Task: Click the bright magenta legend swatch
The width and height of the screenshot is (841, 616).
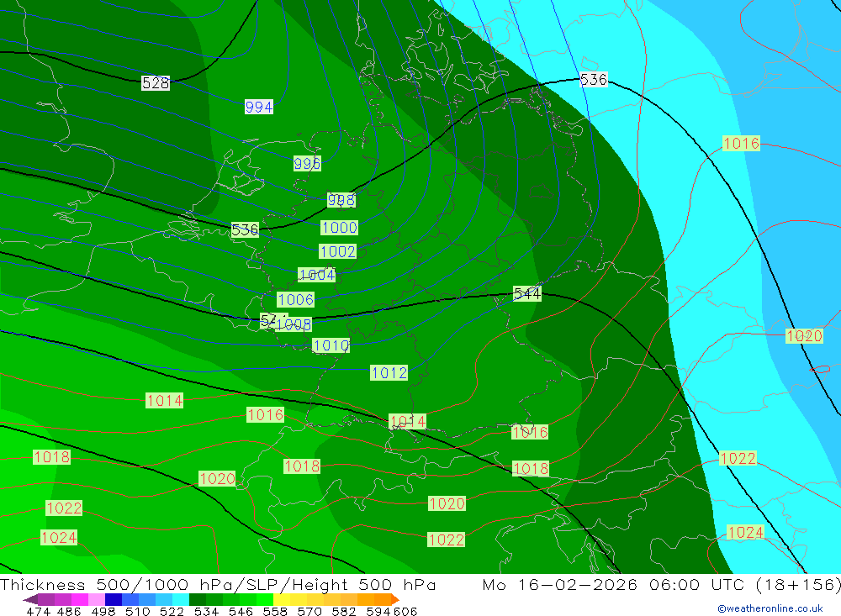Action: 80,599
